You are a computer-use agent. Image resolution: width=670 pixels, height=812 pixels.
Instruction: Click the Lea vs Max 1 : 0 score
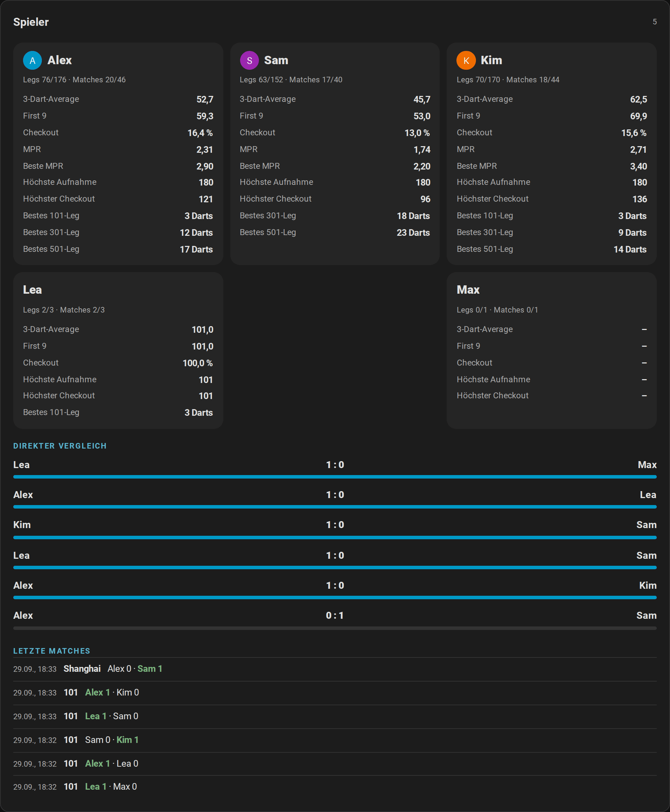click(x=335, y=465)
